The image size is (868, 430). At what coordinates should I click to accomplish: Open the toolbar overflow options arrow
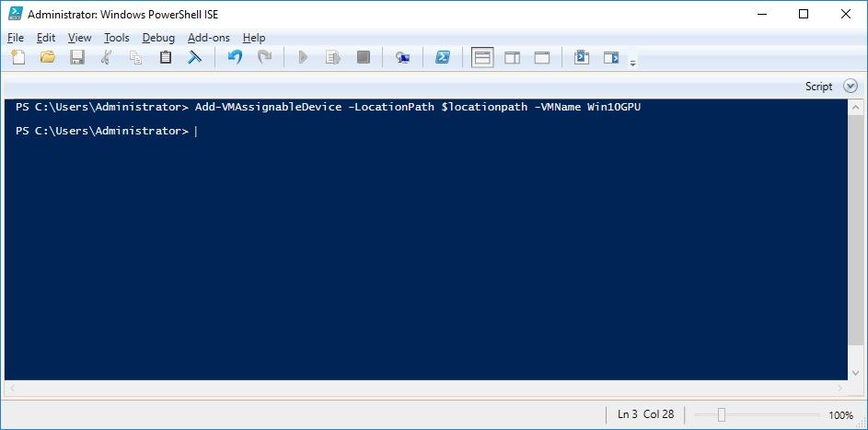tap(632, 63)
